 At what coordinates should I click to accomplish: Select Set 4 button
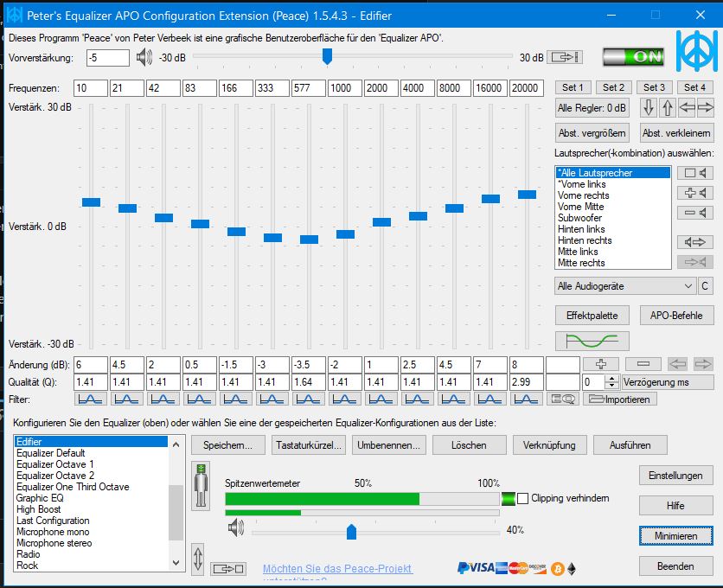694,87
